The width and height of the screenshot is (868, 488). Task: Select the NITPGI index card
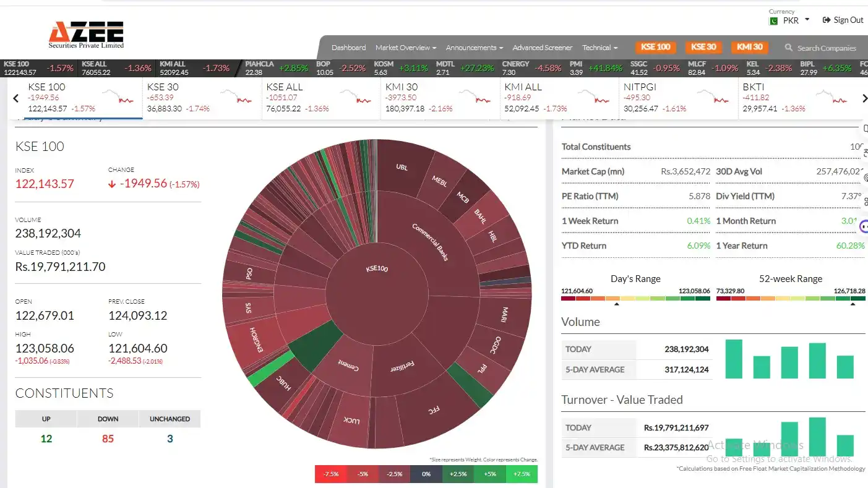[678, 98]
